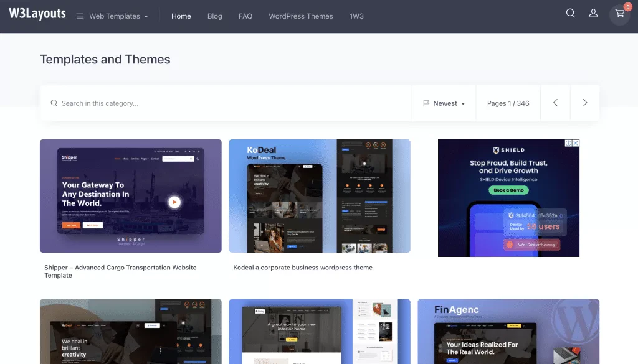Open site search using the magnifier icon
Screen dimensions: 638x364
(570, 12)
